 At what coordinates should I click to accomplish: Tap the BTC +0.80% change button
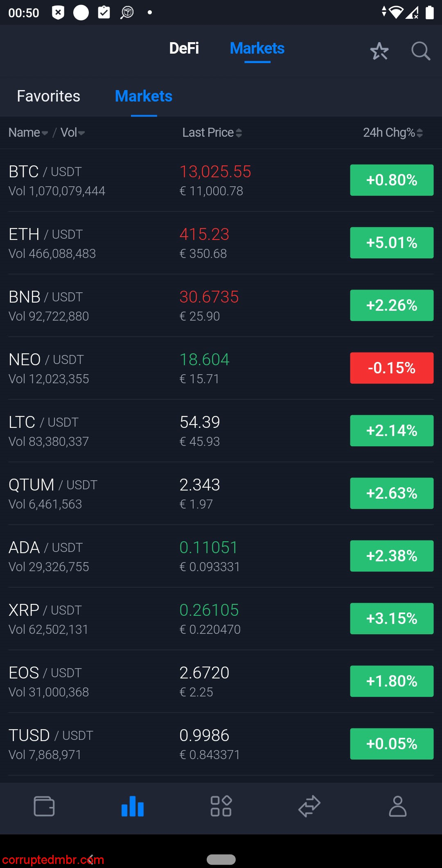tap(392, 180)
